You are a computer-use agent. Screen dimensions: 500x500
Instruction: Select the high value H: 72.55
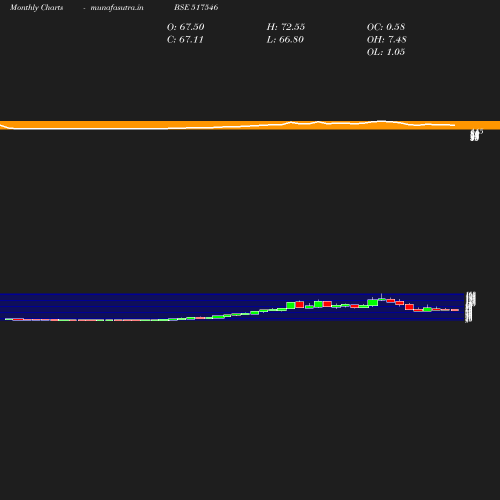pyautogui.click(x=286, y=27)
